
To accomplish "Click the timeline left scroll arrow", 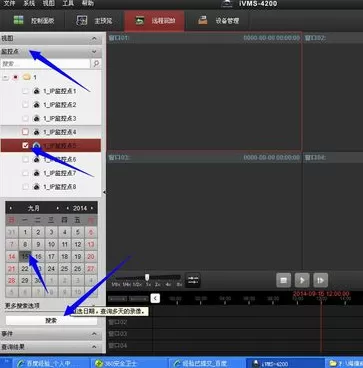I will 155,298.
